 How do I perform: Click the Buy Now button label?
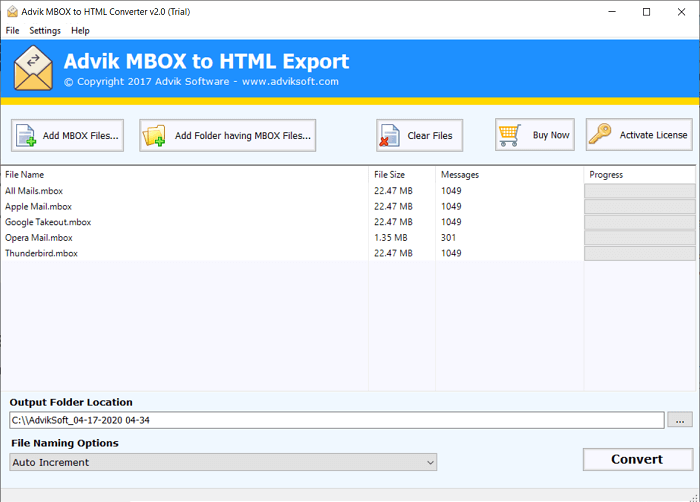coord(551,135)
